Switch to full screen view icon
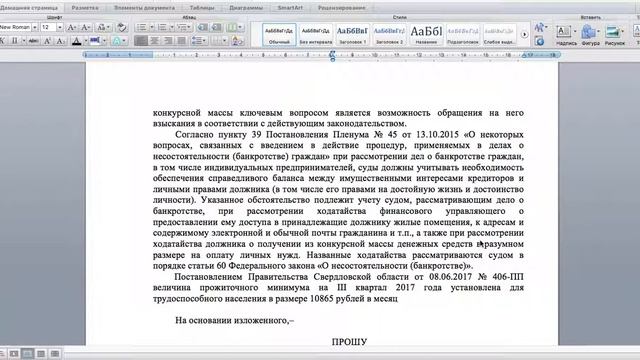The width and height of the screenshot is (640, 360). pos(55,353)
